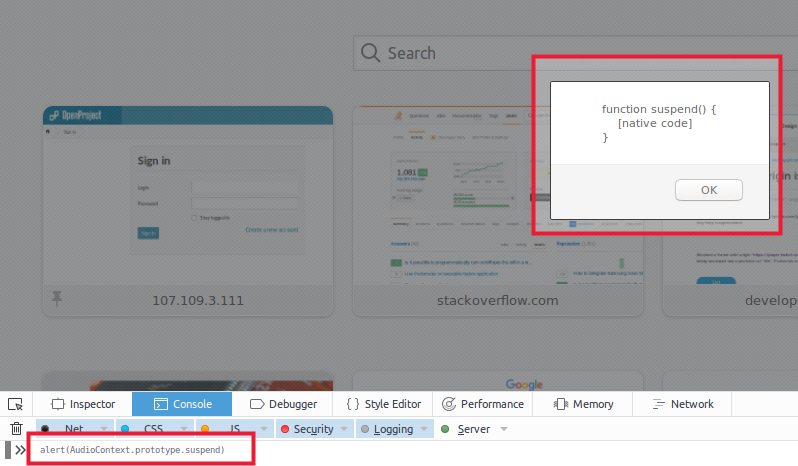This screenshot has height=466, width=798.
Task: Open the Style Editor tab
Action: click(x=383, y=404)
